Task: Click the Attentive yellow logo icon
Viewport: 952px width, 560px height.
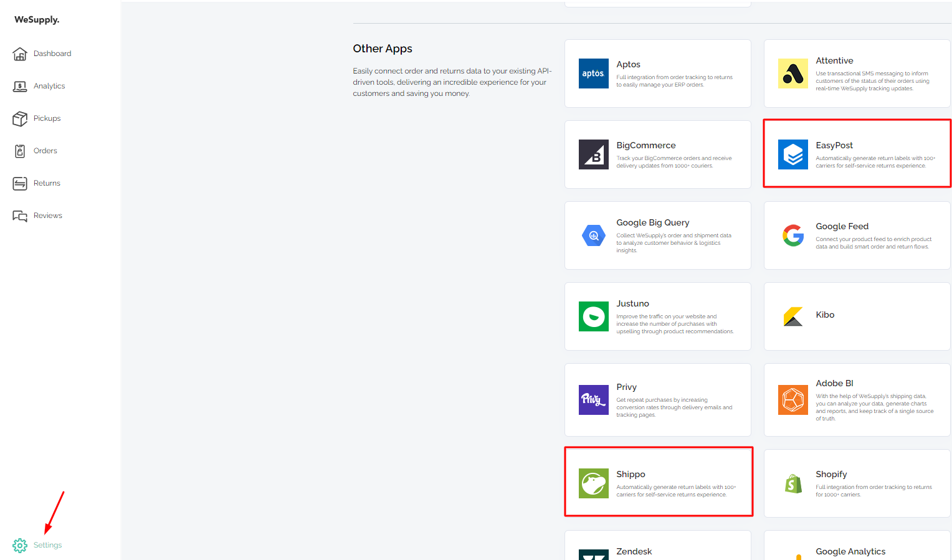Action: click(x=793, y=74)
